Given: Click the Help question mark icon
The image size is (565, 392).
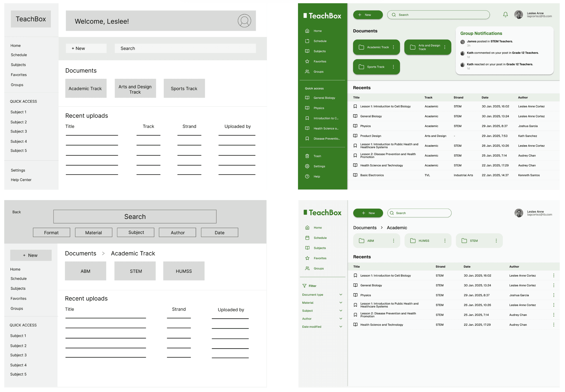Looking at the screenshot, I should coord(307,176).
